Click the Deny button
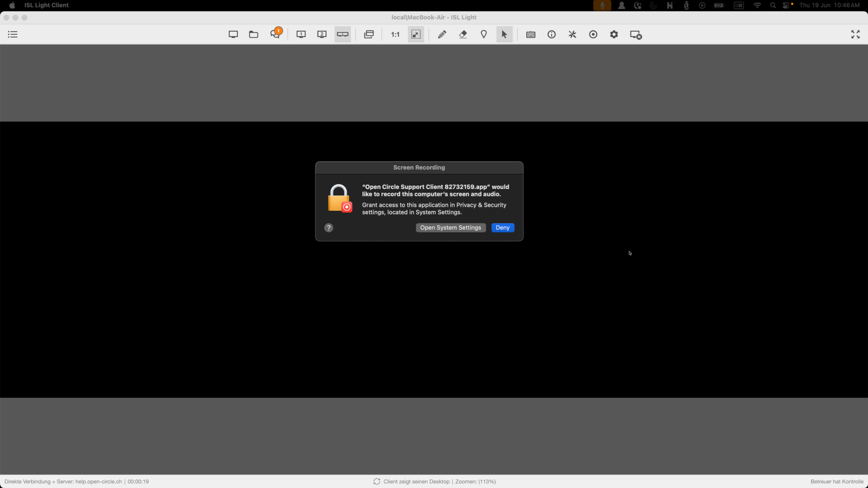 pos(503,227)
